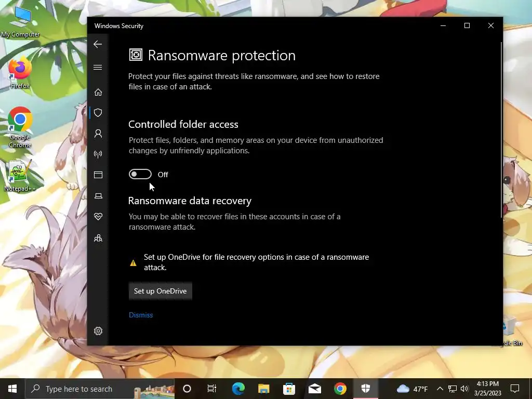532x399 pixels.
Task: Open the volume control tray icon
Action: [x=464, y=389]
